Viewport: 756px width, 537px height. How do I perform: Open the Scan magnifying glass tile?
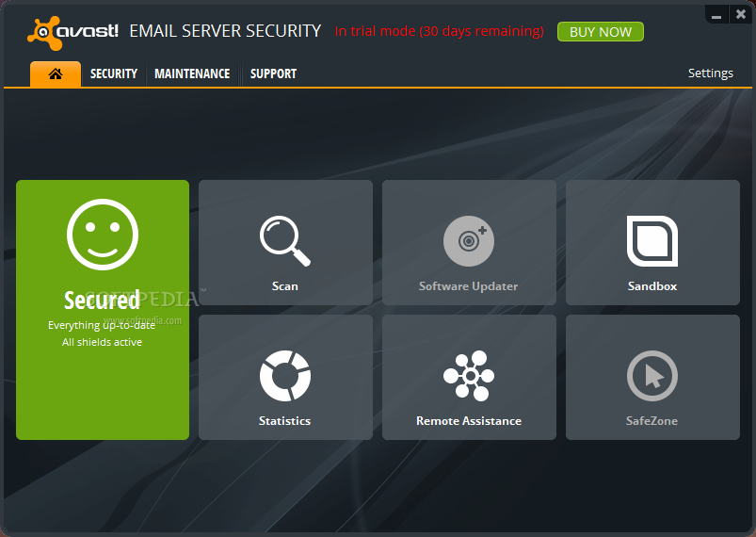pos(285,242)
